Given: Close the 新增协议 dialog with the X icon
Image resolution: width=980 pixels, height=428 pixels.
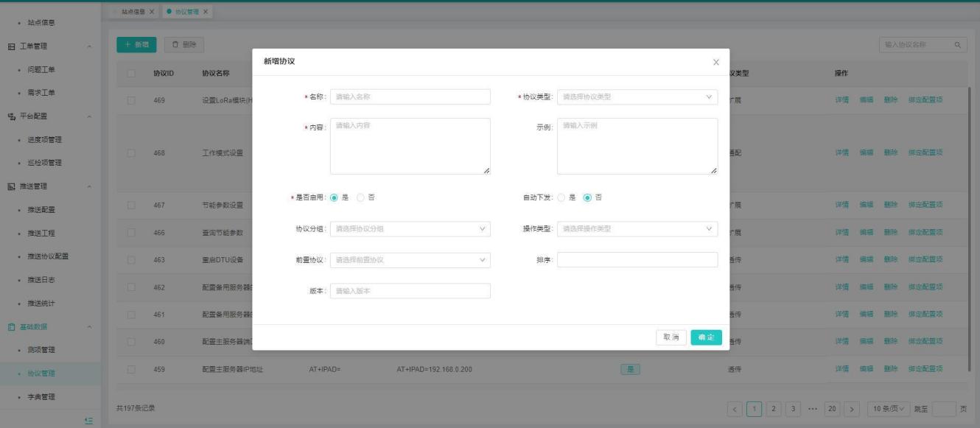Looking at the screenshot, I should 715,62.
